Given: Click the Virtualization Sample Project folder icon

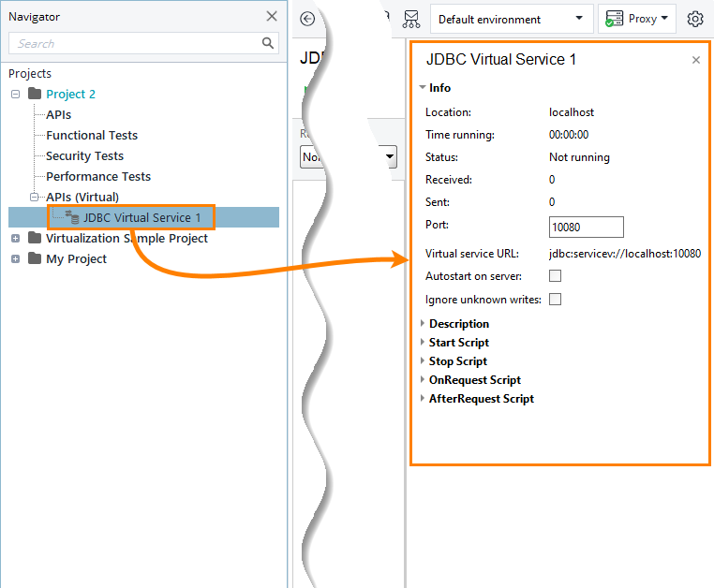Looking at the screenshot, I should pos(35,238).
